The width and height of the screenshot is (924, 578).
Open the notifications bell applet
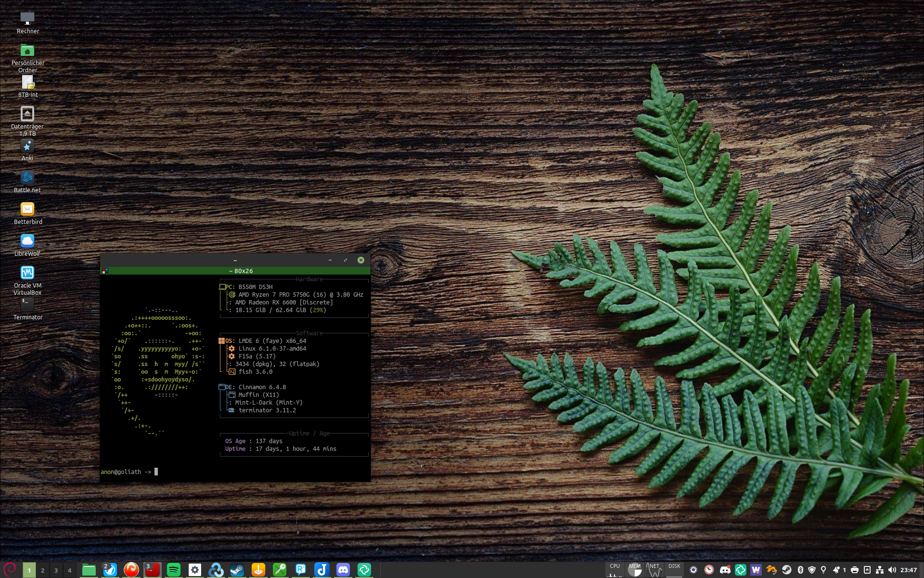tap(840, 570)
